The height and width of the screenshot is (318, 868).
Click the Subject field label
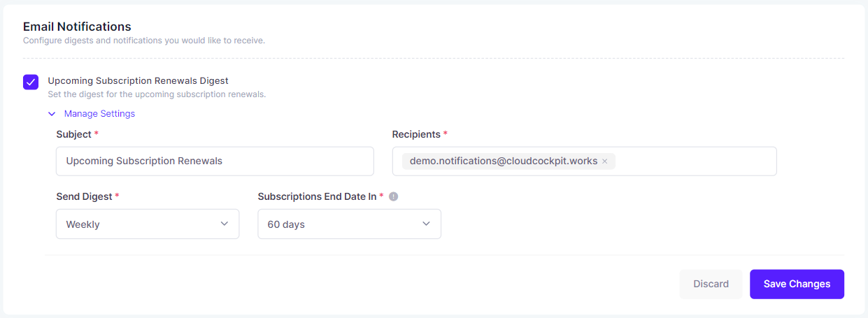click(73, 133)
